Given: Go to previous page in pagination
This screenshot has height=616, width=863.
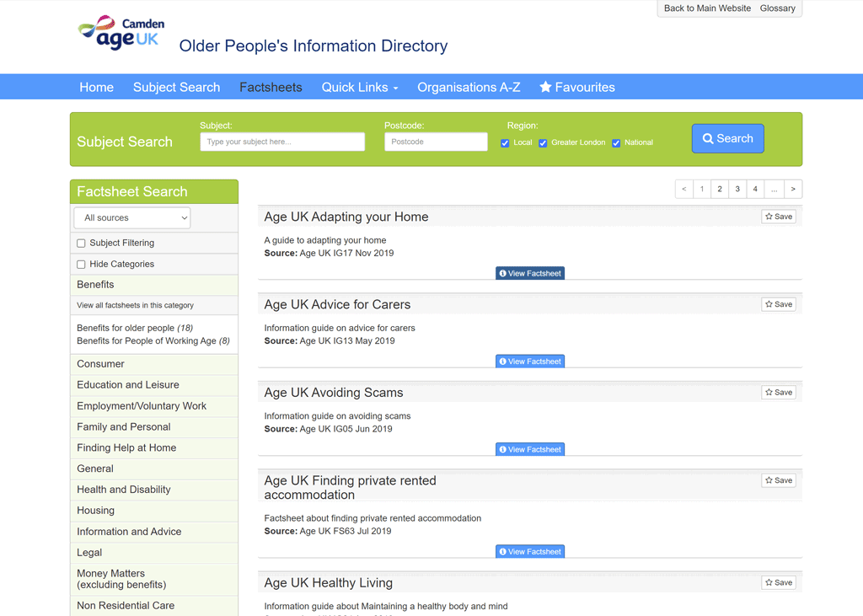Looking at the screenshot, I should point(684,189).
